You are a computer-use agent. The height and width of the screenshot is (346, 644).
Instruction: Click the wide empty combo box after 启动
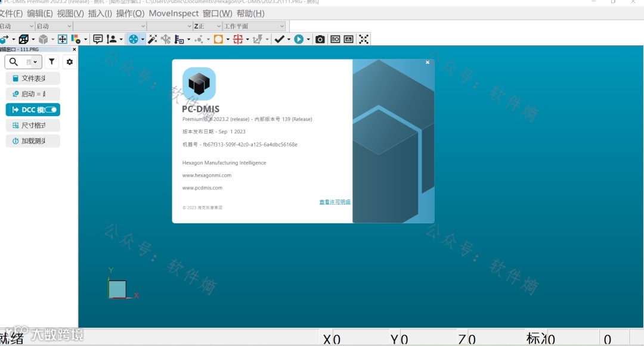point(110,26)
